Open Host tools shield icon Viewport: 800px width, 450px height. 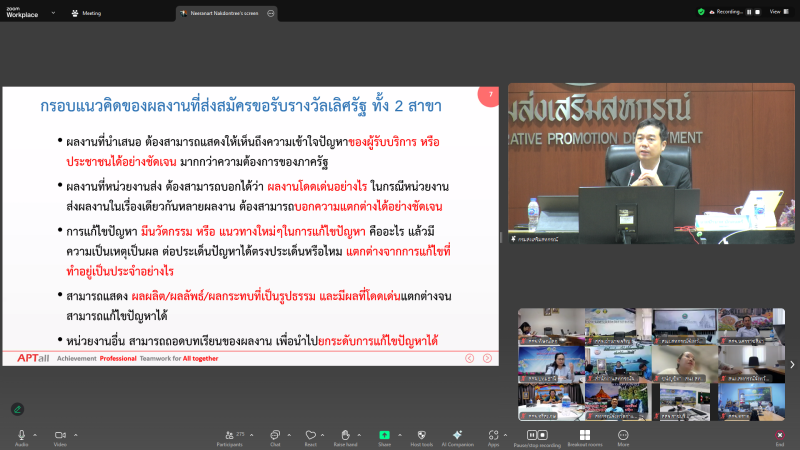[x=421, y=435]
